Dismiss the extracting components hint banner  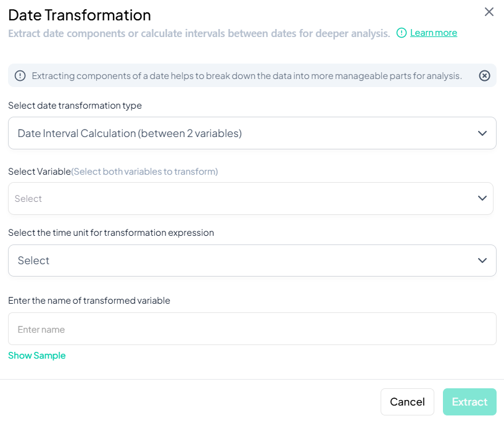(x=485, y=75)
